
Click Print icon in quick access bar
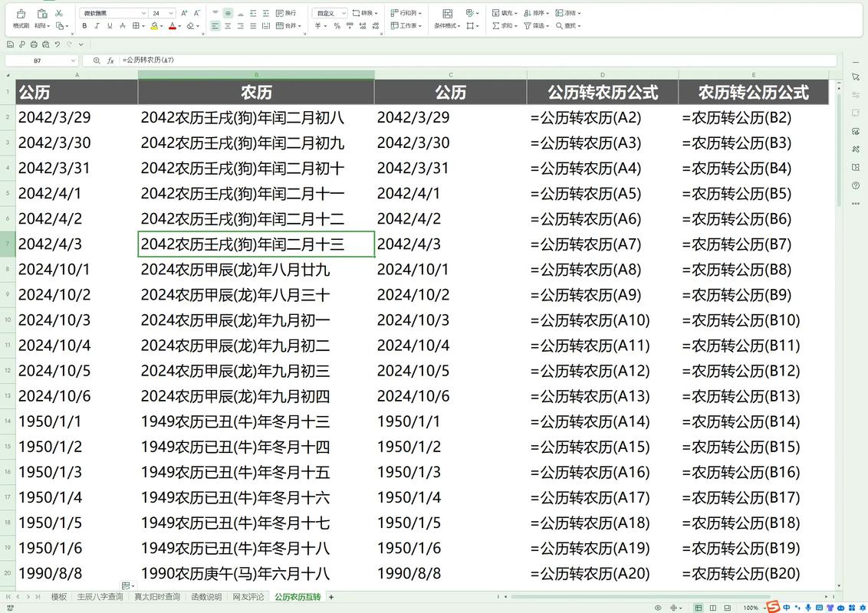tap(34, 44)
